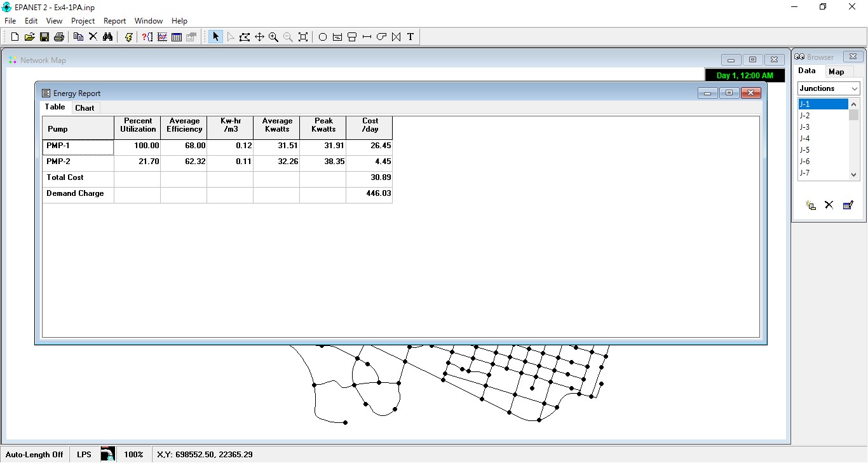Image resolution: width=868 pixels, height=463 pixels.
Task: Select the Add Pump tool
Action: [381, 36]
